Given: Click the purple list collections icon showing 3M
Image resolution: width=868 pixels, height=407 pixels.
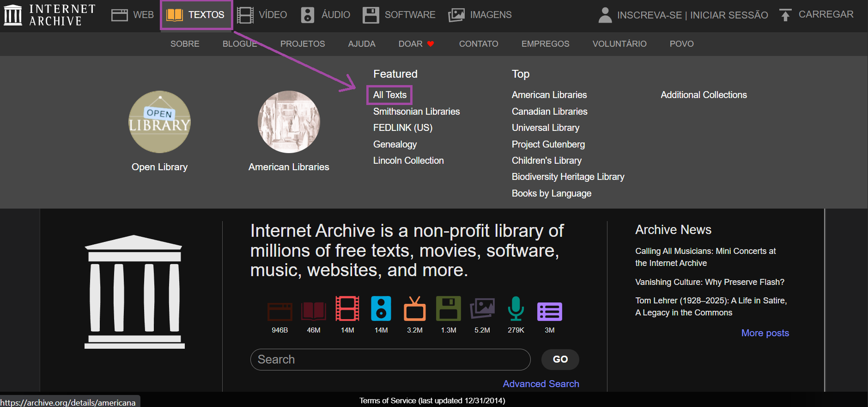Looking at the screenshot, I should click(550, 311).
